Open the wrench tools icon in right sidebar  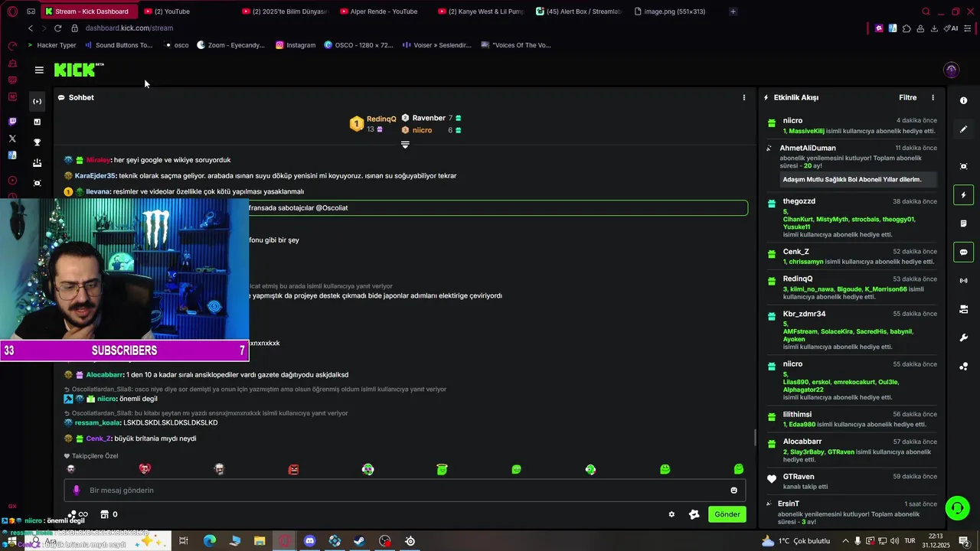coord(963,337)
